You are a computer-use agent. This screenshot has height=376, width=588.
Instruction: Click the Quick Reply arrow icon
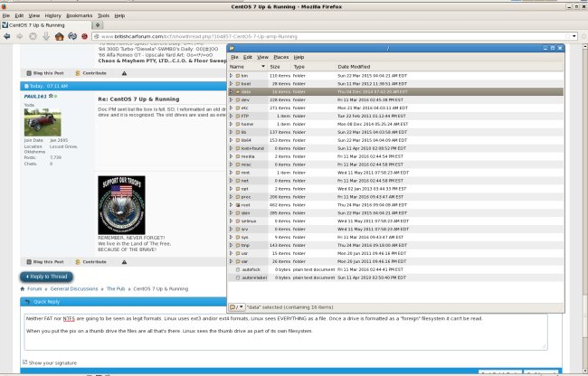26,302
